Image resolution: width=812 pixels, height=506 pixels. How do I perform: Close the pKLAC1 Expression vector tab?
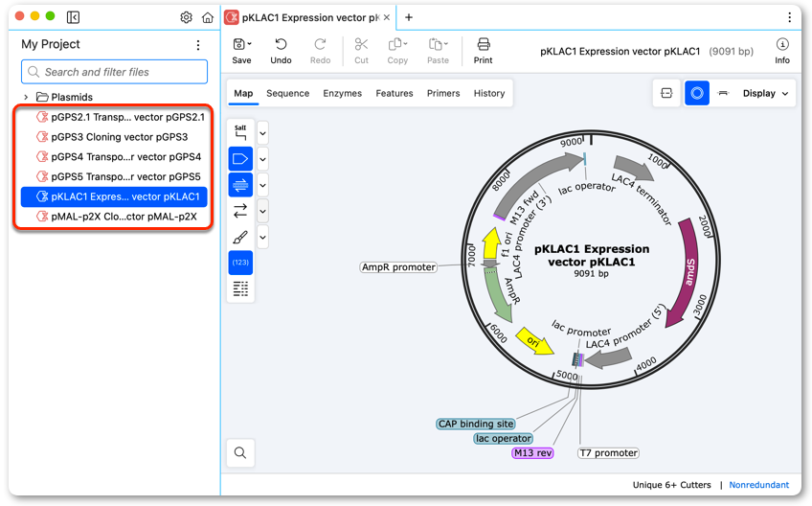pyautogui.click(x=386, y=17)
